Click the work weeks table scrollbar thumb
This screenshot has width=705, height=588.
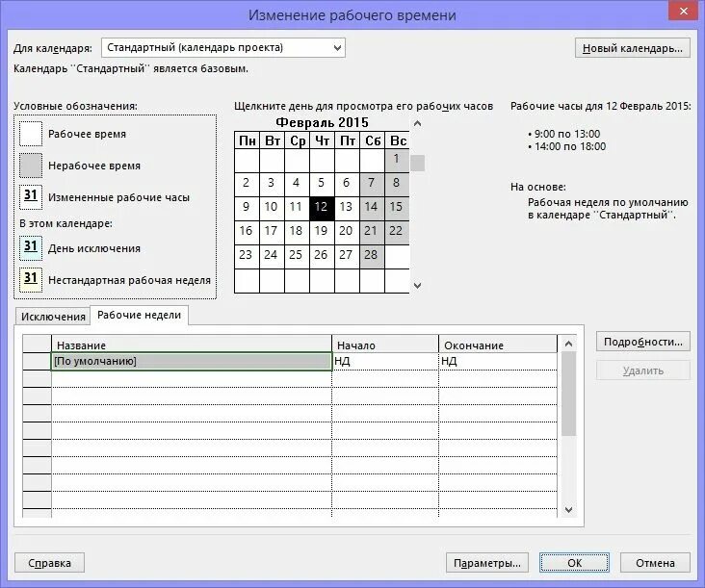tap(568, 394)
